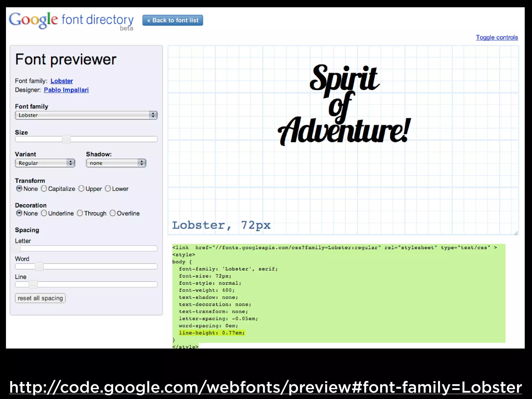Screen dimensions: 532x399
Task: Click the Spirit of Adventure preview text
Action: pyautogui.click(x=344, y=105)
